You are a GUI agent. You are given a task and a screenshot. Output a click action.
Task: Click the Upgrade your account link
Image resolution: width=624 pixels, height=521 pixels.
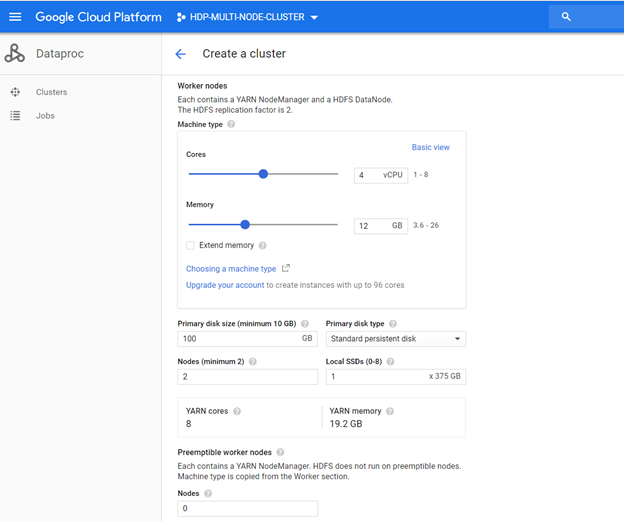pos(225,285)
